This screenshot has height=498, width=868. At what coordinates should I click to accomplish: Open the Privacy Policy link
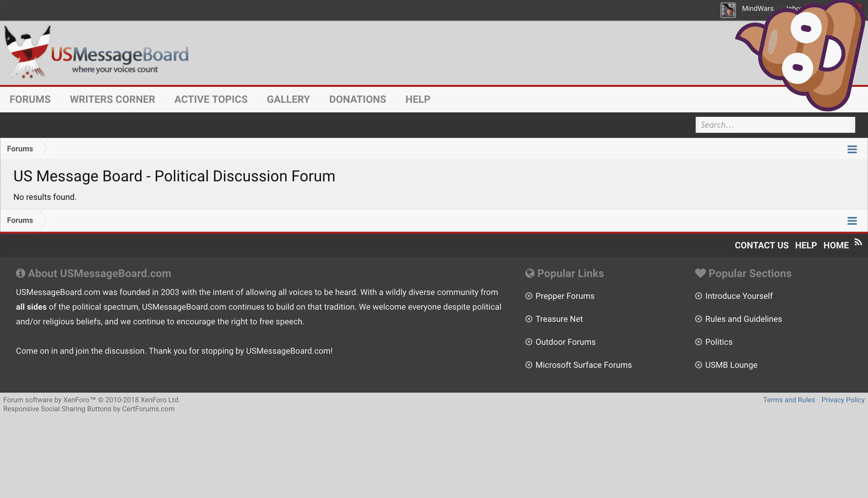tap(843, 400)
